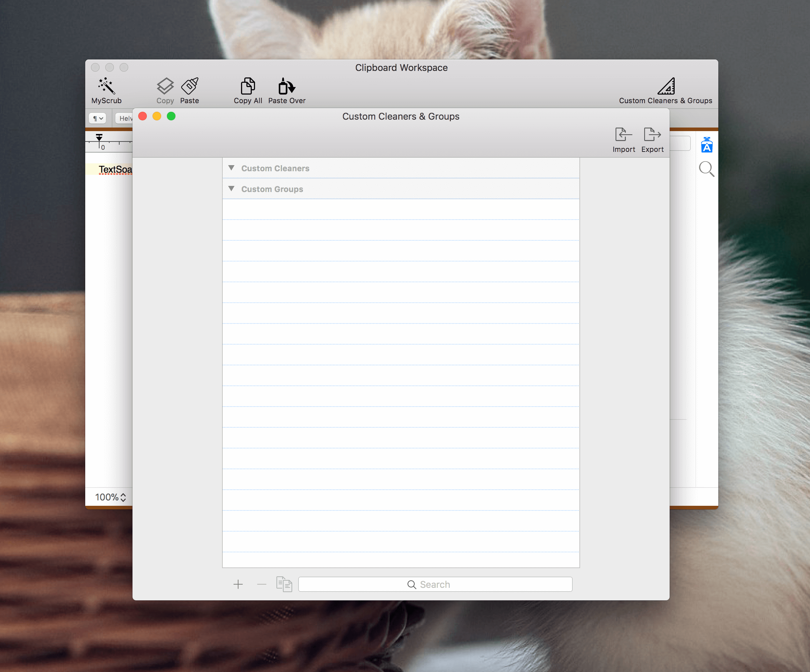Click the Search field in cleaners window
The height and width of the screenshot is (672, 810).
coord(435,585)
